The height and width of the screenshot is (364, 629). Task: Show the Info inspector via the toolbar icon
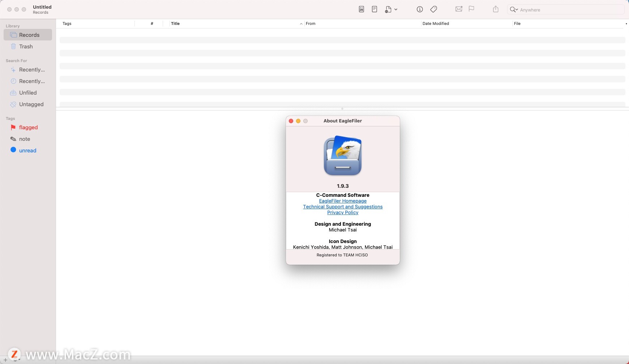pos(420,9)
